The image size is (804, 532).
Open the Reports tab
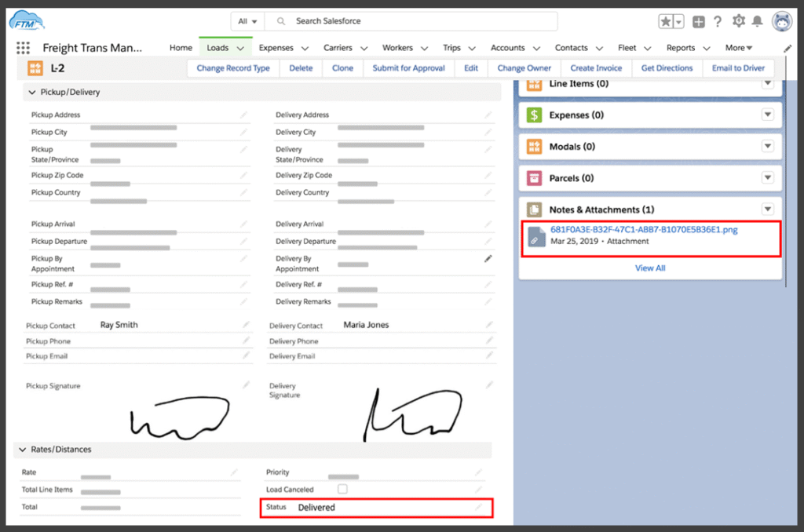click(x=681, y=48)
